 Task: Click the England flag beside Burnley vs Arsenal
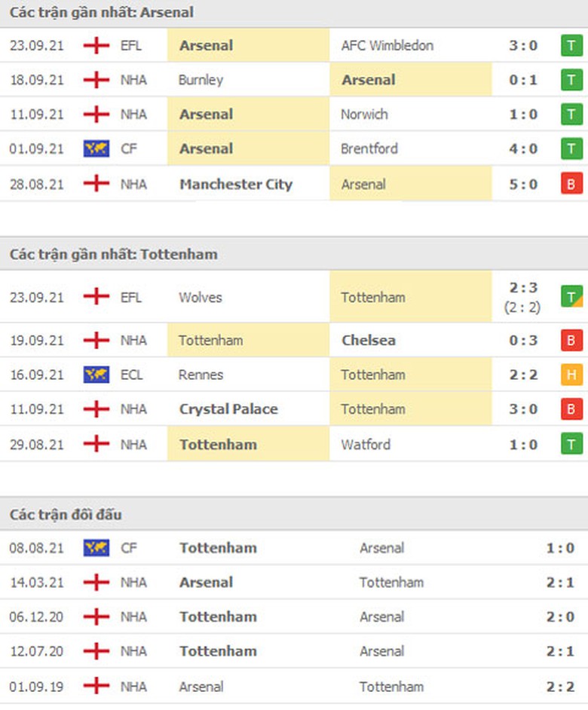click(96, 80)
